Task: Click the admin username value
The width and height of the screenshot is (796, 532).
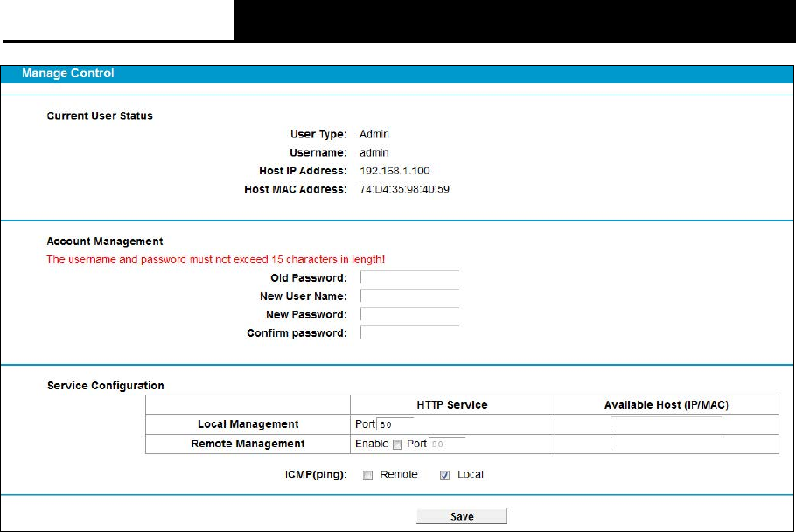Action: pos(374,152)
